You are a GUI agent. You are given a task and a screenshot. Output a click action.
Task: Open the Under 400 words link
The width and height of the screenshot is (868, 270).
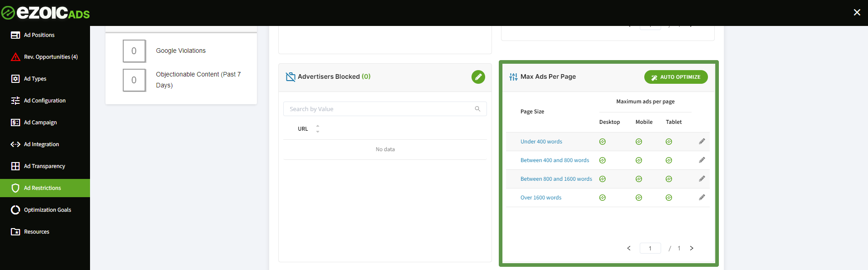pos(541,142)
